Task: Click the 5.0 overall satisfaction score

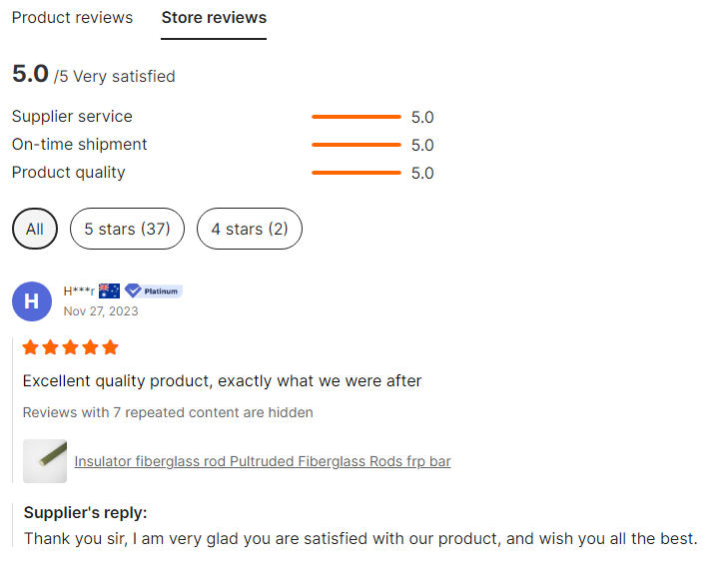Action: pos(30,74)
